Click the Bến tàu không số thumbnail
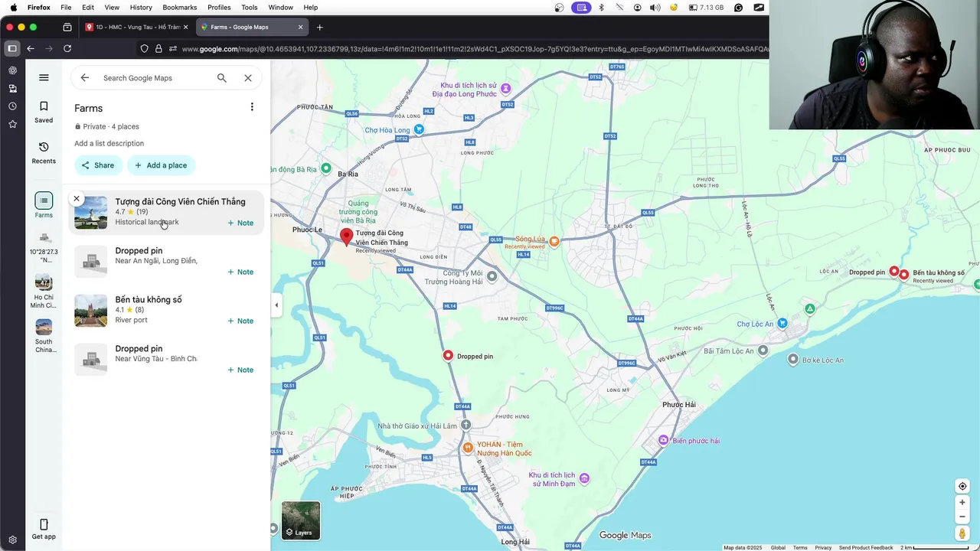Viewport: 980px width, 551px height. [90, 311]
